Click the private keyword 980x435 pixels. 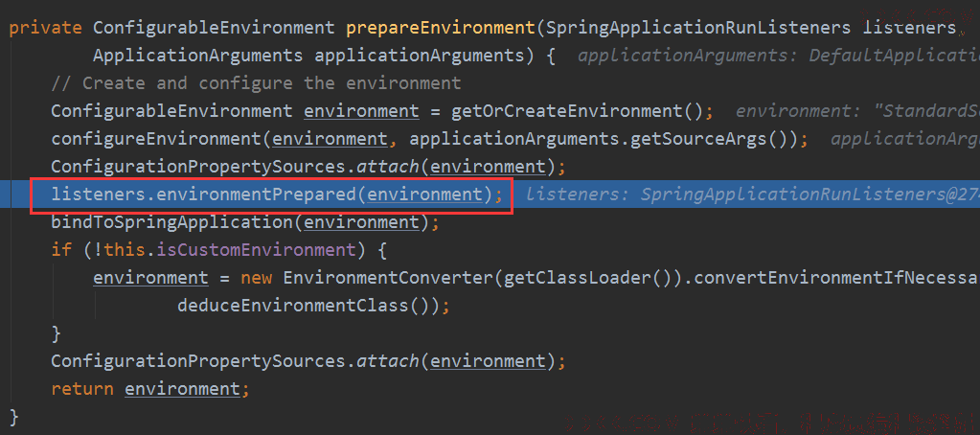coord(46,28)
